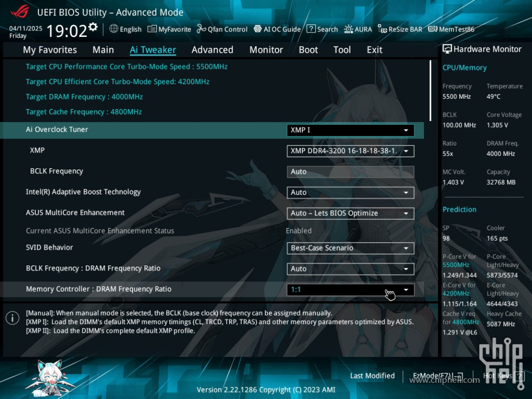Image resolution: width=532 pixels, height=399 pixels.
Task: Click Target Cache Frequency : 4800MHz text
Action: tap(84, 112)
